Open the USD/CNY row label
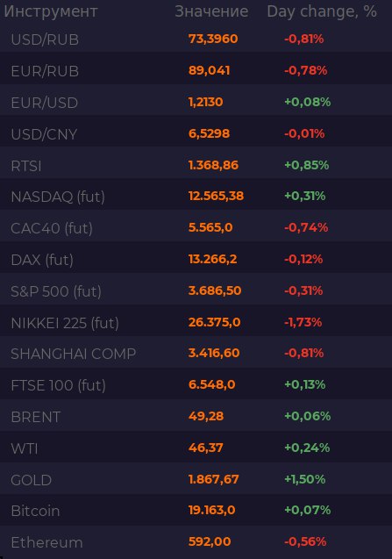Image resolution: width=392 pixels, height=559 pixels. pyautogui.click(x=44, y=134)
